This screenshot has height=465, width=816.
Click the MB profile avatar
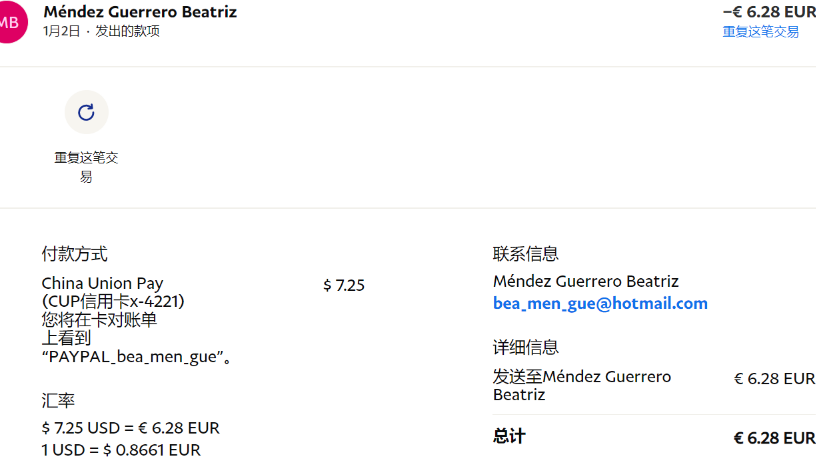coord(9,22)
